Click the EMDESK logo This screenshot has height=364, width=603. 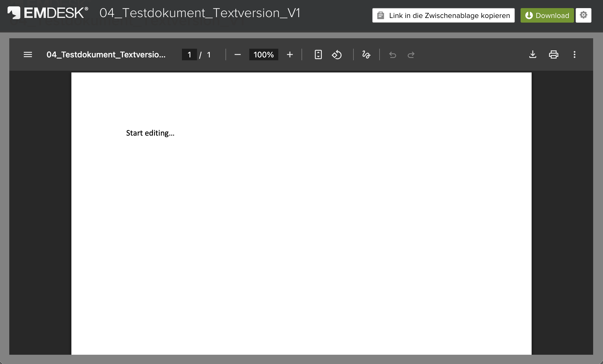click(x=48, y=13)
